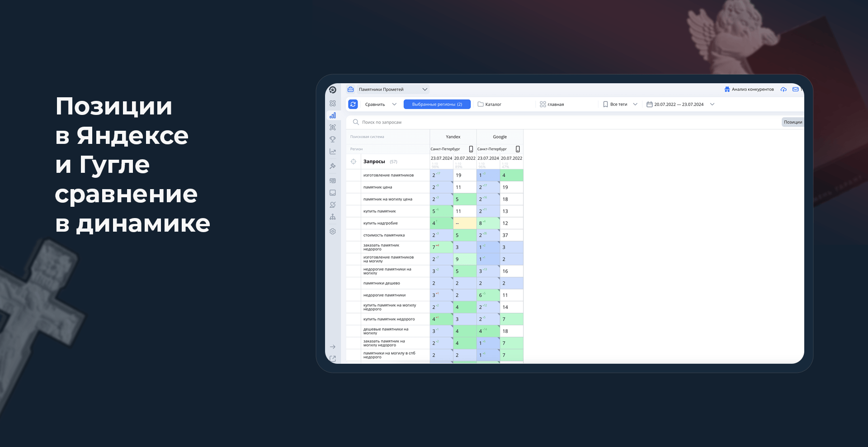The width and height of the screenshot is (868, 447).
Task: Click Yandex 20.07.2022 cell for купить надгробие
Action: pos(465,223)
